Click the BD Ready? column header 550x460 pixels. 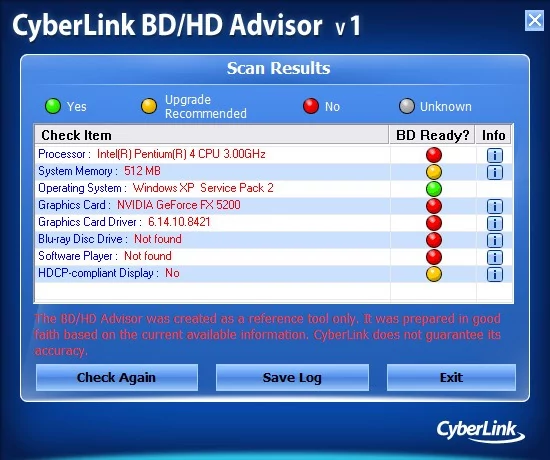(432, 135)
